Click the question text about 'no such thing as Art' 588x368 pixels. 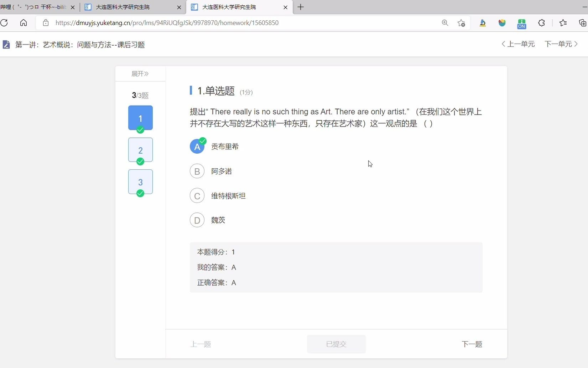pyautogui.click(x=336, y=118)
